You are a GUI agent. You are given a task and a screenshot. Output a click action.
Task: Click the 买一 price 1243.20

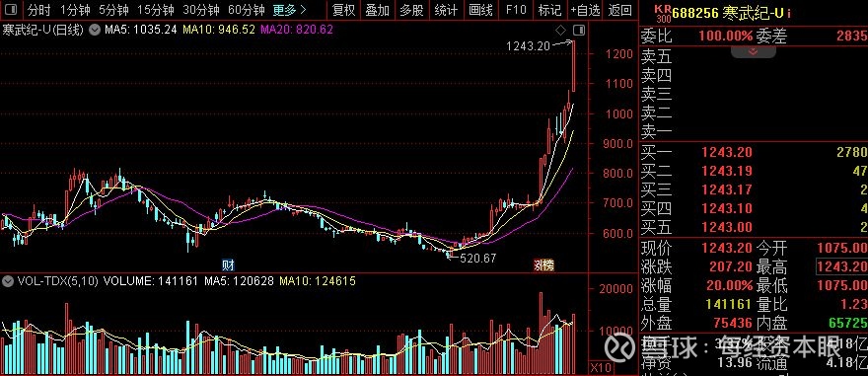point(727,152)
